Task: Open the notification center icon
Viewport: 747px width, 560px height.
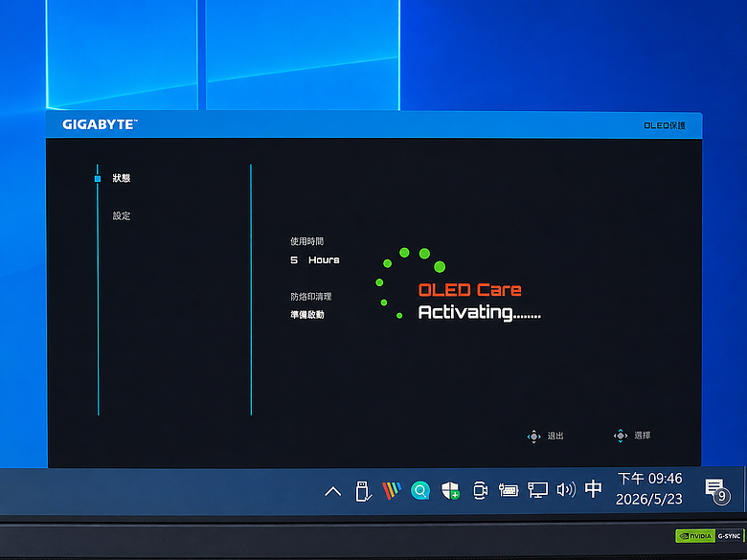Action: coord(717,490)
